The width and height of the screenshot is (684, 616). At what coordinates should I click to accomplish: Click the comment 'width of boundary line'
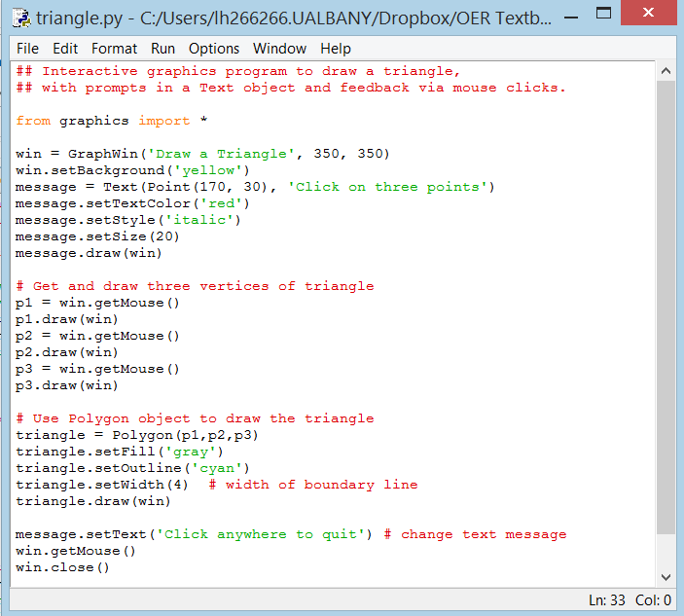click(313, 485)
